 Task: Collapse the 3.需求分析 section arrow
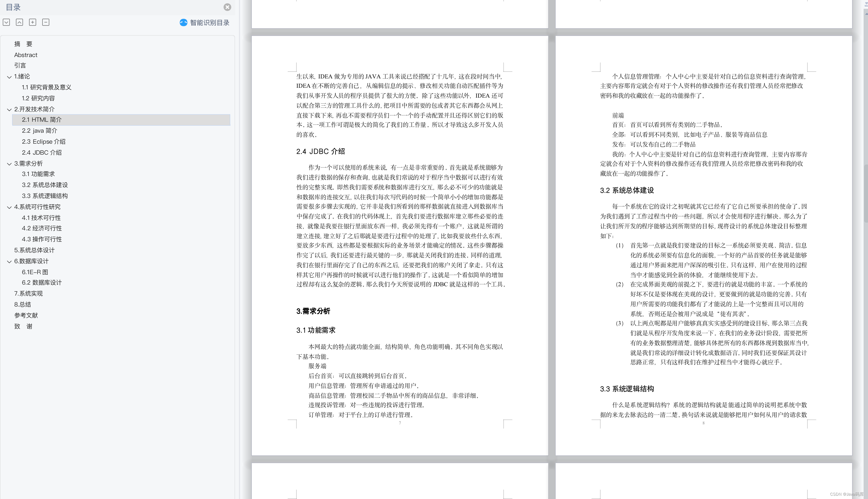click(9, 164)
